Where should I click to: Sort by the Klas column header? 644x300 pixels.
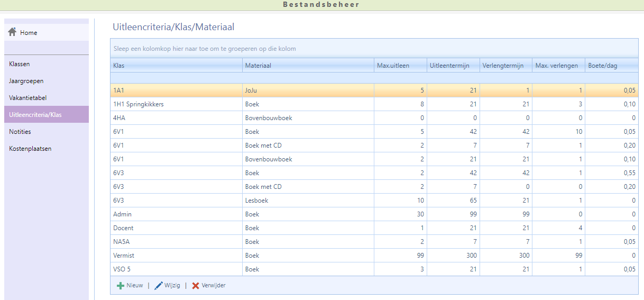(176, 66)
